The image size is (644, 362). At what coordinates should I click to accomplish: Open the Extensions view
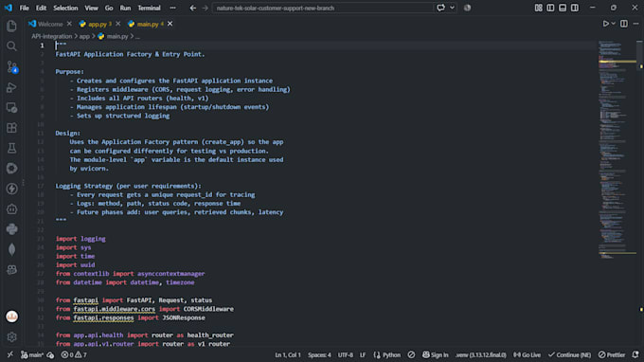[x=11, y=128]
